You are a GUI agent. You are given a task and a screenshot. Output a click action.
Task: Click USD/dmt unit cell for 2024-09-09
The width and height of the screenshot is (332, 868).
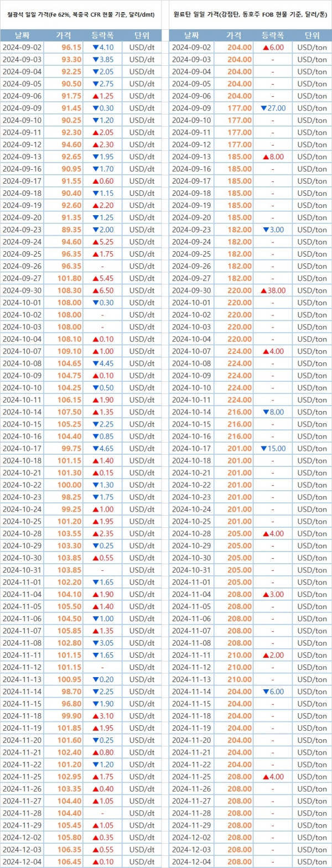(x=142, y=108)
